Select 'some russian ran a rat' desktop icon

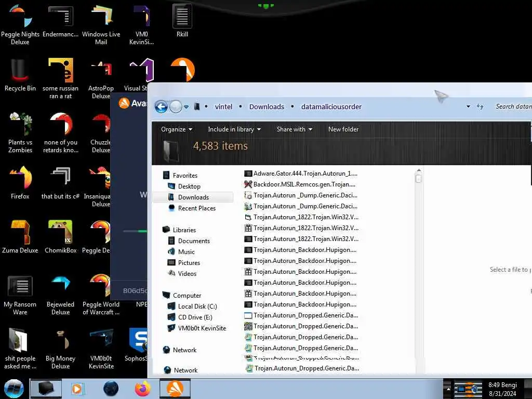click(x=60, y=78)
